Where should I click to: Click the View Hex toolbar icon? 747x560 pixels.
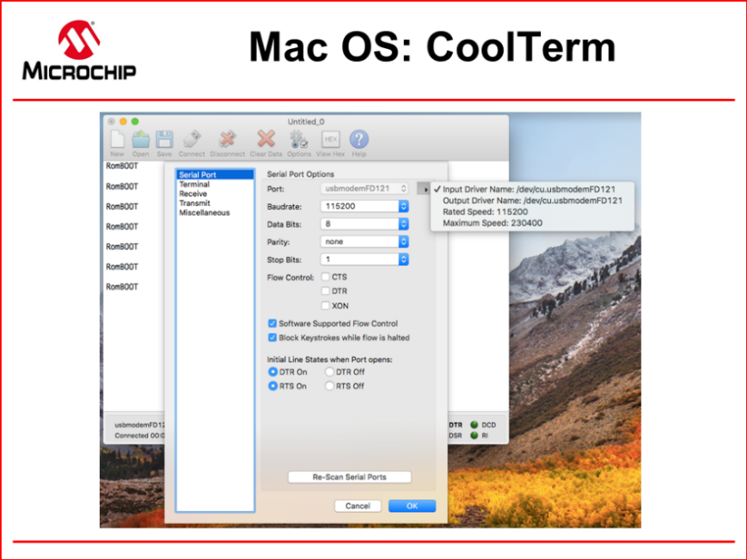click(329, 140)
